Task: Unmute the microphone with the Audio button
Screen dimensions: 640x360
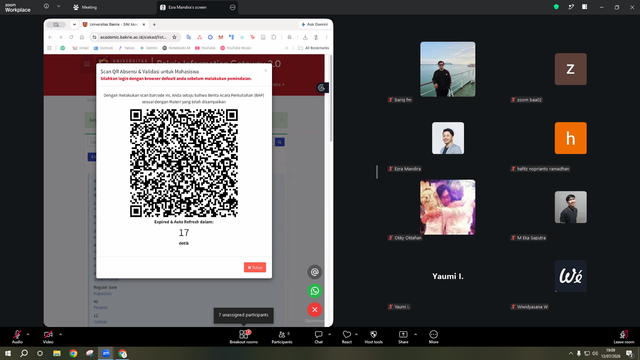Action: 17,337
